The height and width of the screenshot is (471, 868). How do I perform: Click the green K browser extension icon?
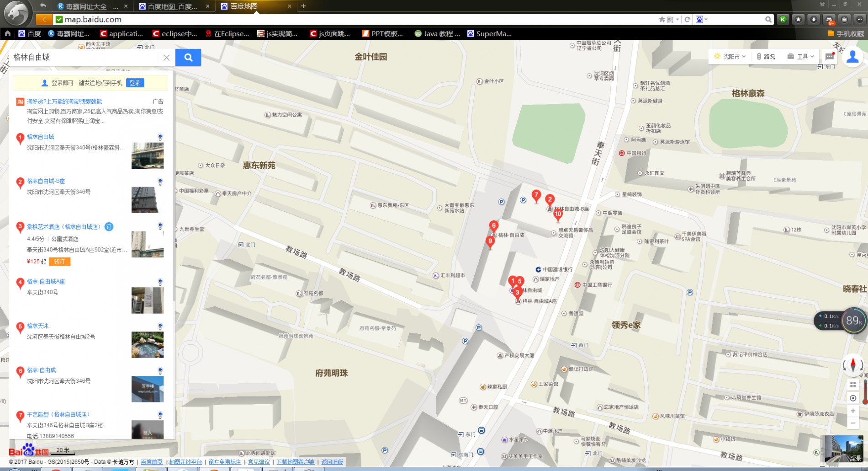coord(783,19)
